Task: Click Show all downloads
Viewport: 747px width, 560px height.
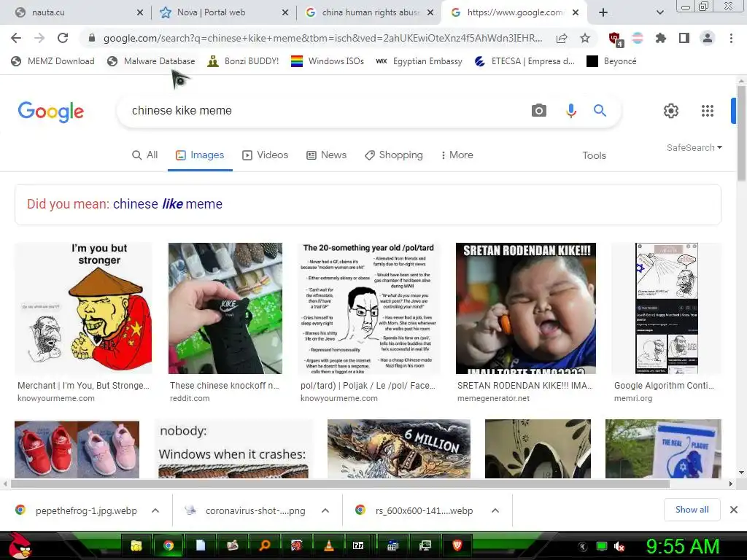Action: 692,510
